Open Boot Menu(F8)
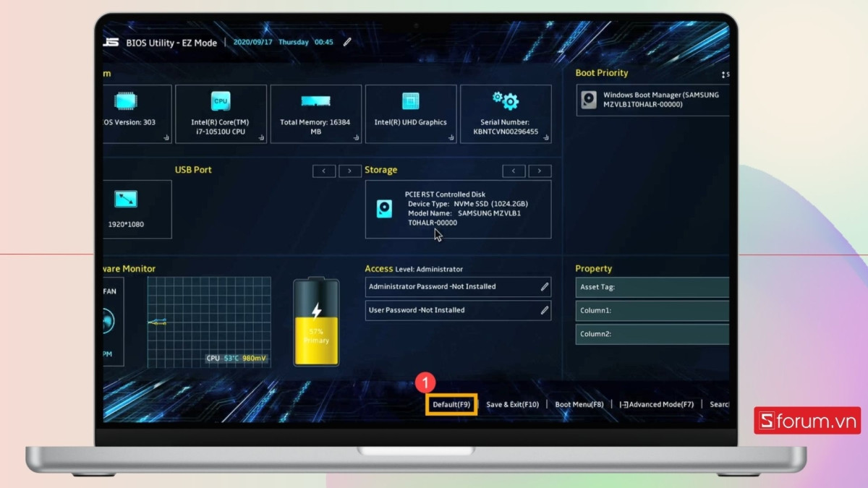The width and height of the screenshot is (868, 488). point(579,404)
